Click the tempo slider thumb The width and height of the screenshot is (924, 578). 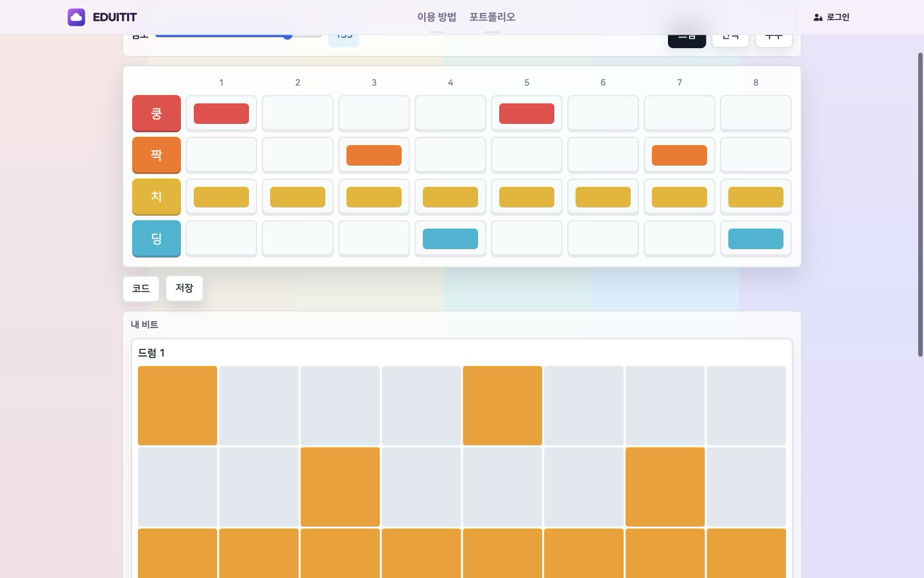pos(287,37)
